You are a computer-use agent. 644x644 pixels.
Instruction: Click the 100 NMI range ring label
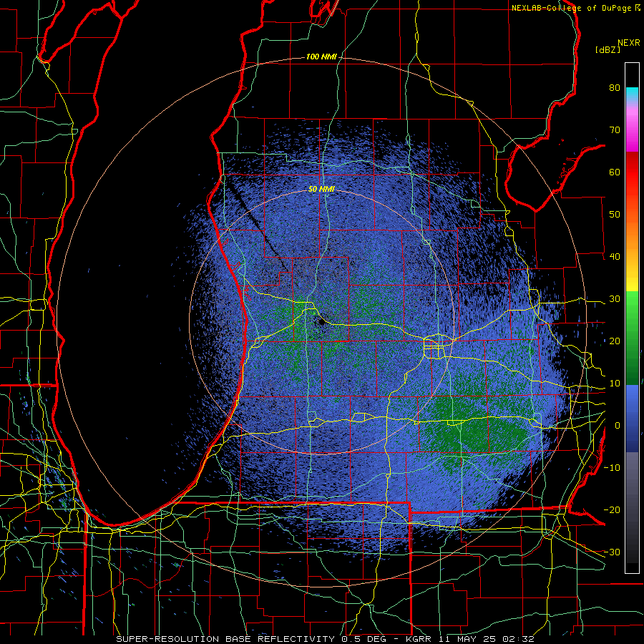(x=321, y=57)
